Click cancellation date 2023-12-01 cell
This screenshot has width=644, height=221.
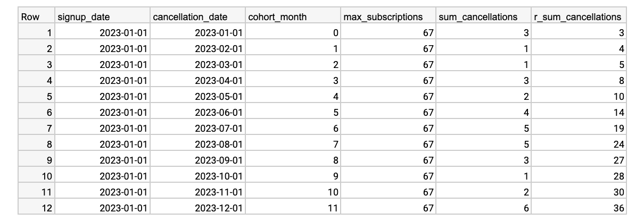click(197, 208)
